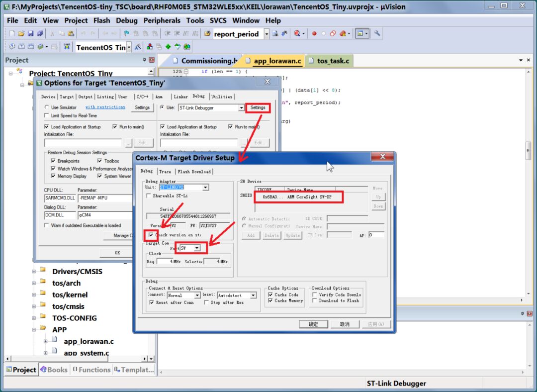The image size is (537, 392).
Task: Open the Peripherals menu
Action: click(x=162, y=20)
